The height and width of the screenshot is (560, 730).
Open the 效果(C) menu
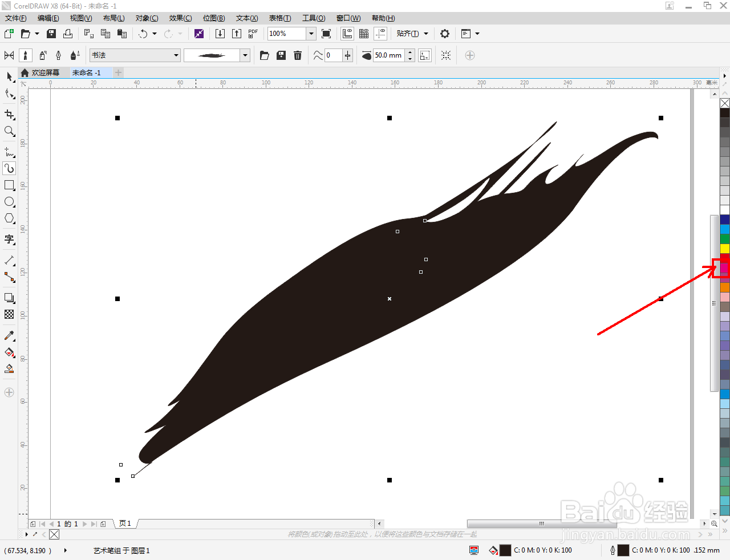click(x=180, y=18)
